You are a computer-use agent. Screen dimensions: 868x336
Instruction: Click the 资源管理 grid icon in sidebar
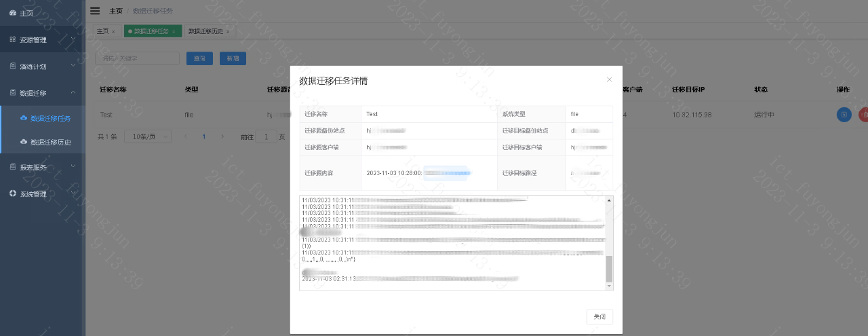click(x=13, y=39)
